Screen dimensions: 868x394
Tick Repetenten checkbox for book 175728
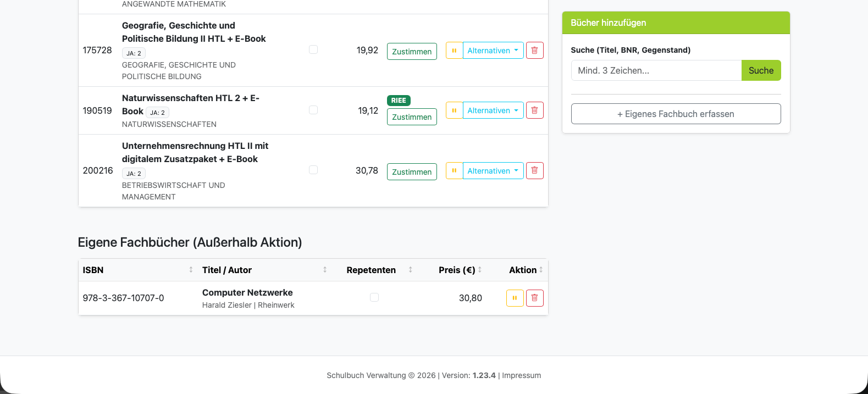313,49
